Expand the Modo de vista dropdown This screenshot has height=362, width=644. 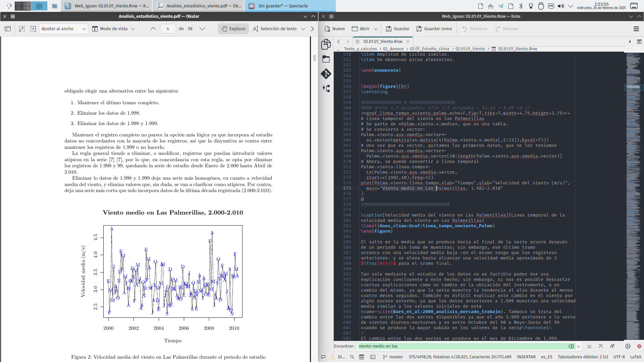coord(114,29)
